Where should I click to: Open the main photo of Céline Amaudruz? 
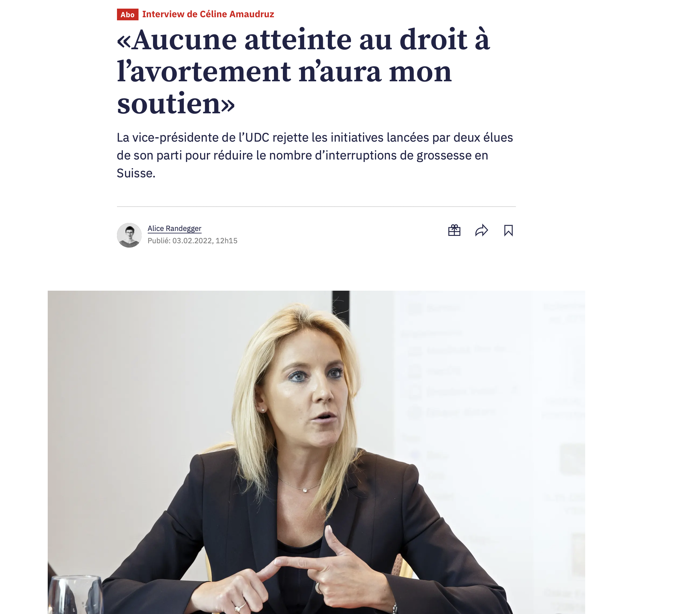[316, 452]
